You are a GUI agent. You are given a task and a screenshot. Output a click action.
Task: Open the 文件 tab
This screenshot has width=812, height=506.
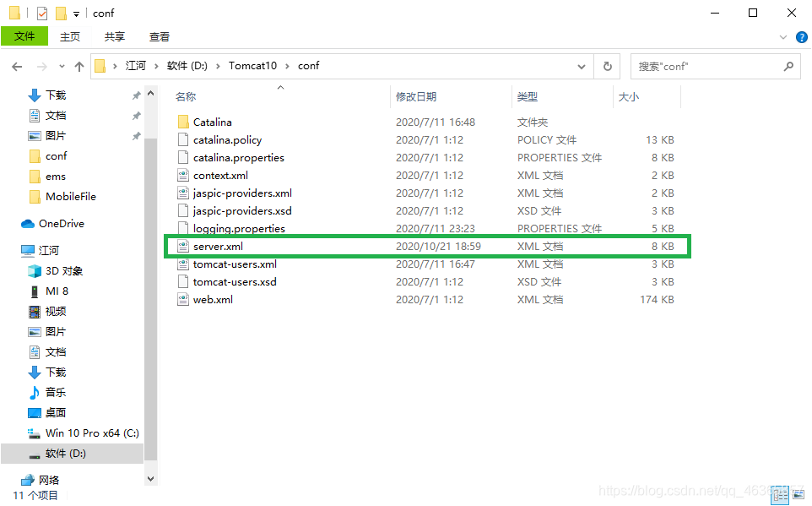tap(24, 36)
